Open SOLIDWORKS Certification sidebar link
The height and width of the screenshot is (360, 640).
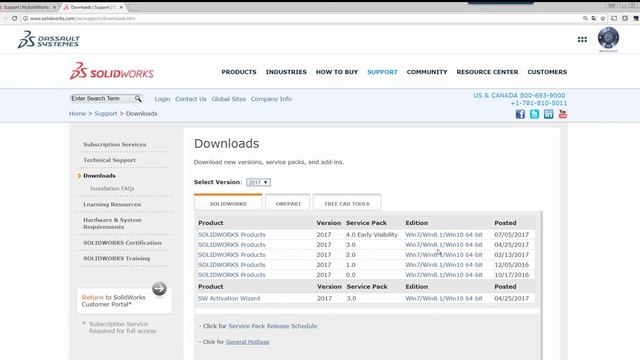(122, 243)
